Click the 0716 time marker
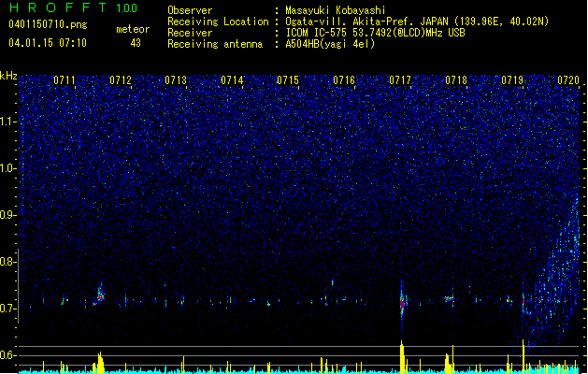Image resolution: width=588 pixels, height=374 pixels. [x=344, y=80]
